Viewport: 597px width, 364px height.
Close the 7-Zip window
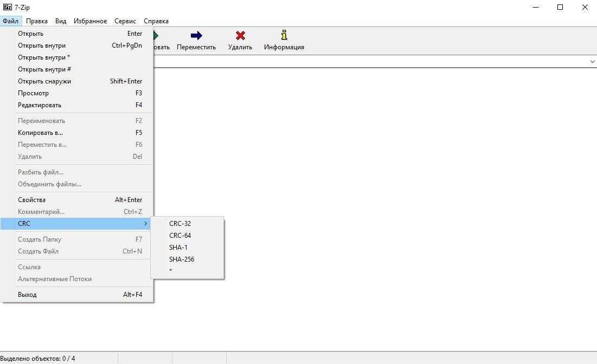[x=585, y=7]
